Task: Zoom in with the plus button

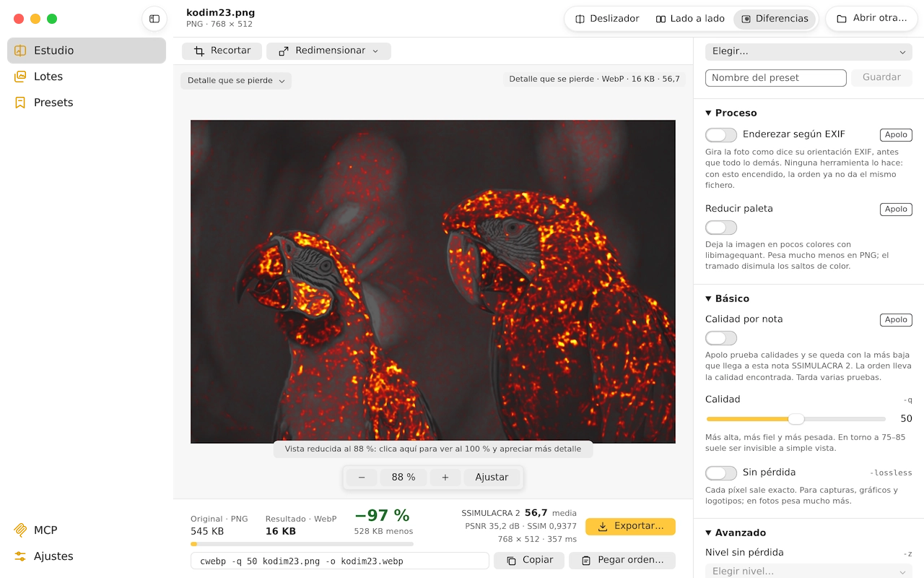Action: 445,478
